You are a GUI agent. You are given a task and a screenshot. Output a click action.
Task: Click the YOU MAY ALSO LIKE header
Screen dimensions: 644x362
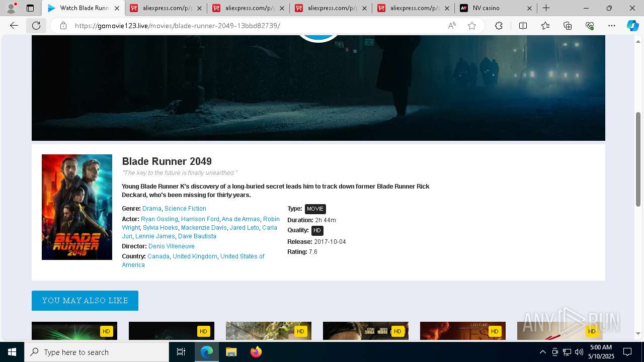[85, 301]
